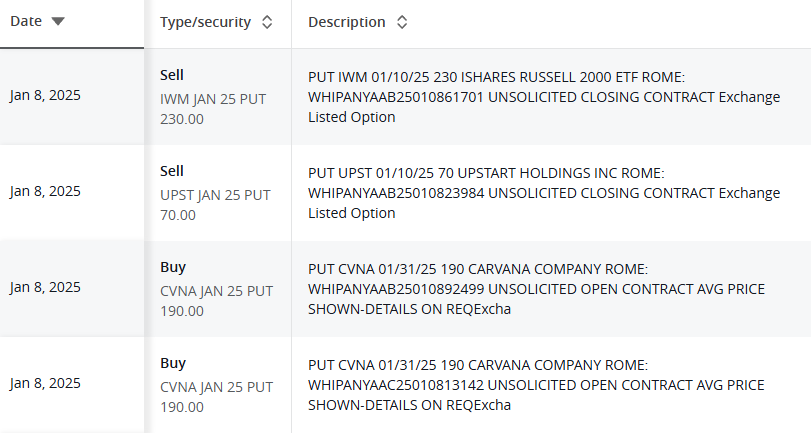Click the Description sort arrows icon
This screenshot has width=811, height=433.
click(402, 22)
